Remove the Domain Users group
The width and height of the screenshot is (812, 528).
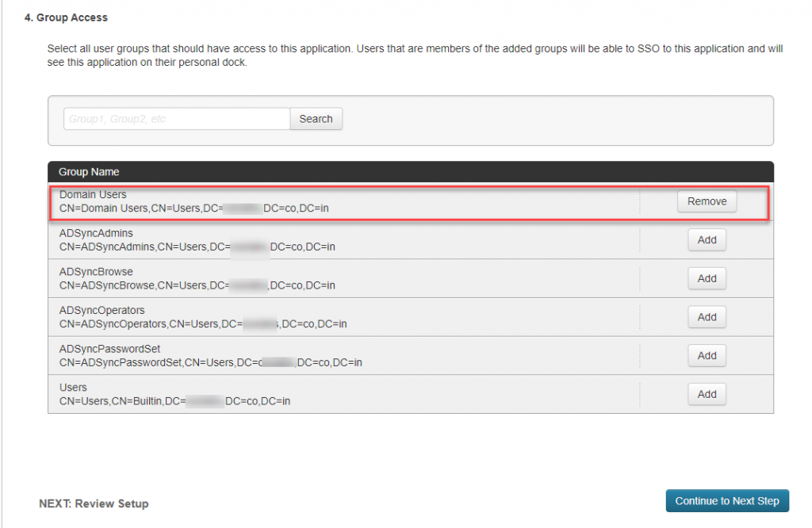coord(707,201)
